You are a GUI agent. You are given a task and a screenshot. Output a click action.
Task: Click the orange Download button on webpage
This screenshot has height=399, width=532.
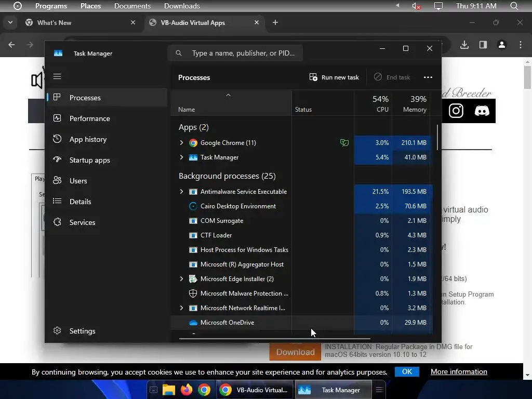pos(295,352)
